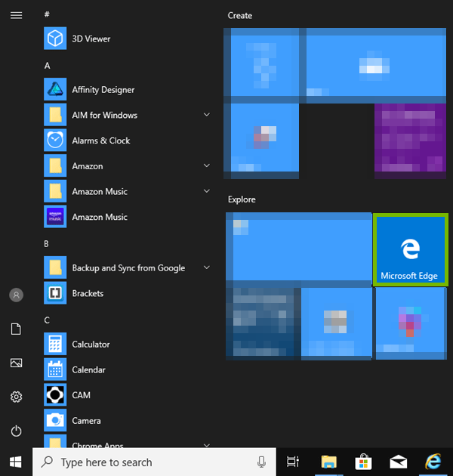The width and height of the screenshot is (453, 476).
Task: Open the Pictures icon in Start sidebar
Action: click(16, 363)
